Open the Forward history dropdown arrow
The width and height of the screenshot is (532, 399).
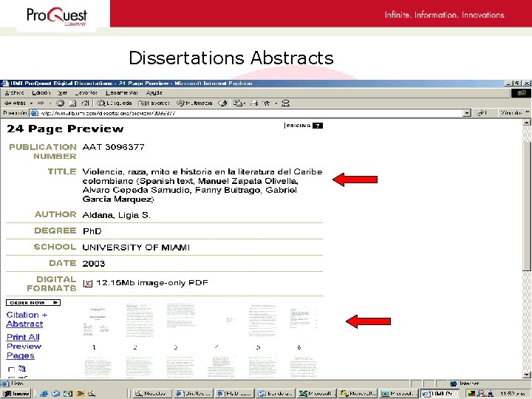click(x=50, y=103)
